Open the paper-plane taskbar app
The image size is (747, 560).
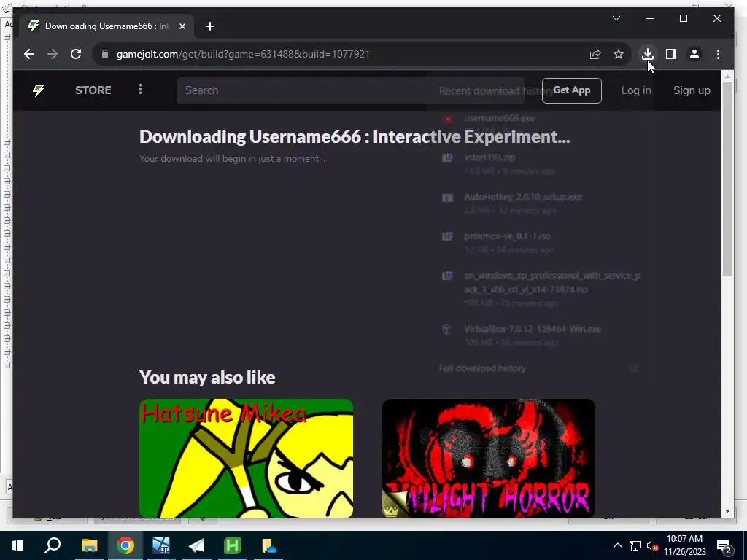197,545
